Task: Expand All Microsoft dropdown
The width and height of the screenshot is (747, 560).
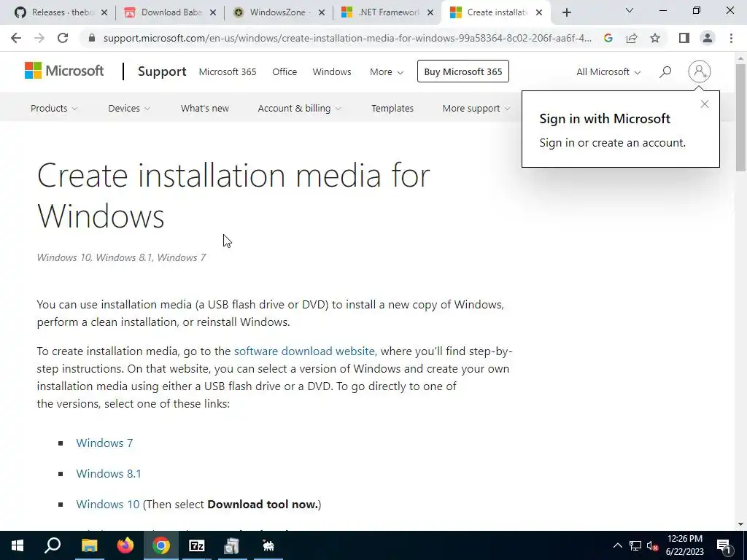Action: pos(608,72)
